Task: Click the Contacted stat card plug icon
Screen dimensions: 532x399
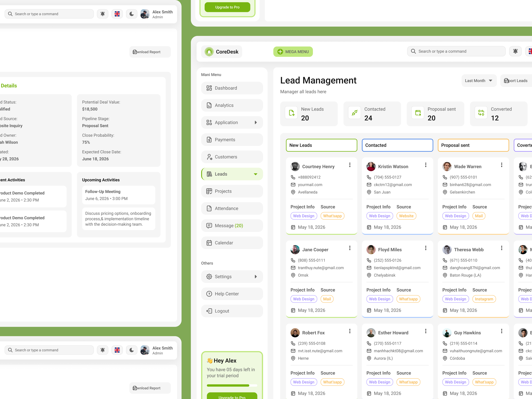Action: (355, 113)
